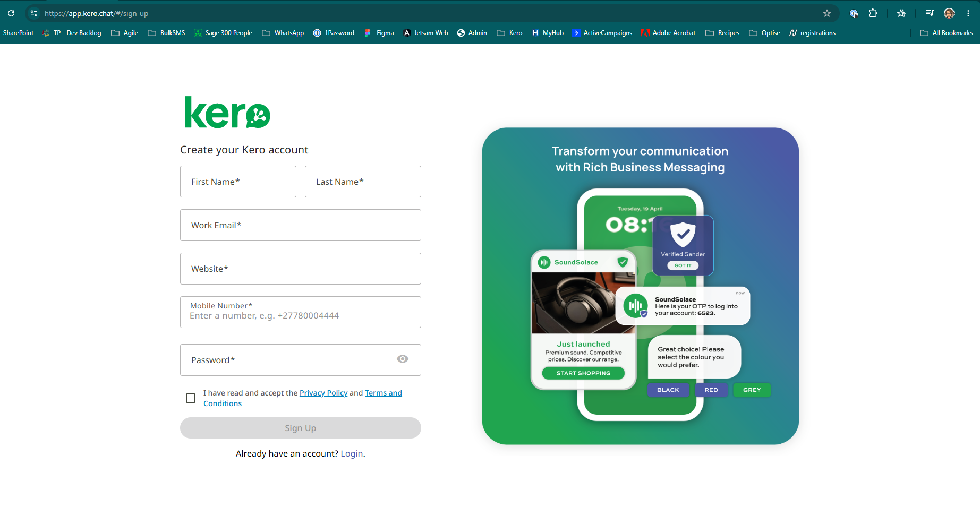The height and width of the screenshot is (507, 980).
Task: Expand the Kero bookmarks folder
Action: [x=509, y=33]
